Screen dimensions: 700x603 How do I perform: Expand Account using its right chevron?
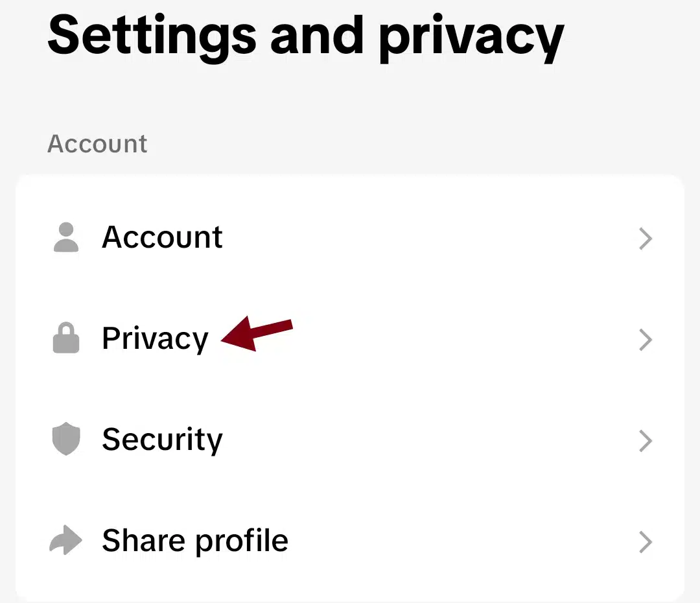pos(645,239)
